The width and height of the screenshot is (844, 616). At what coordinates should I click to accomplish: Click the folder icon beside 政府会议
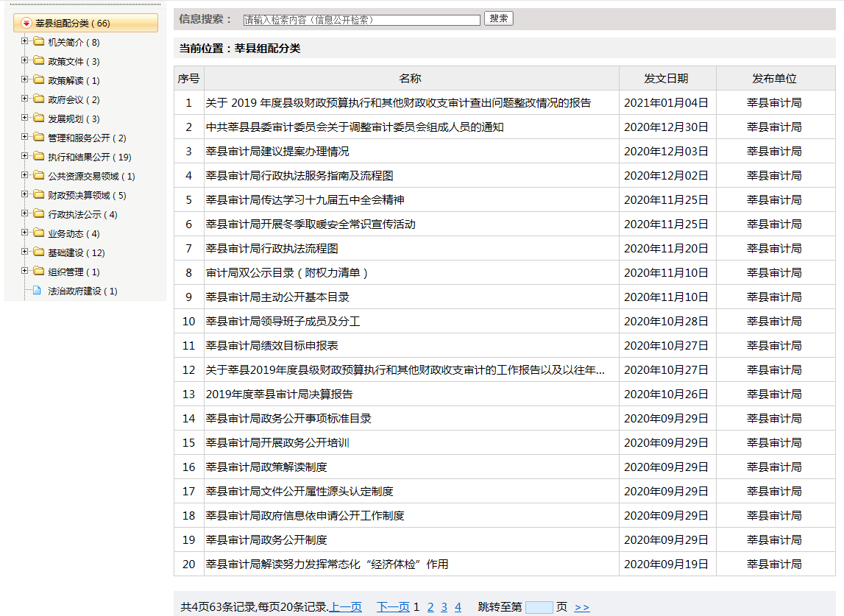tap(39, 99)
